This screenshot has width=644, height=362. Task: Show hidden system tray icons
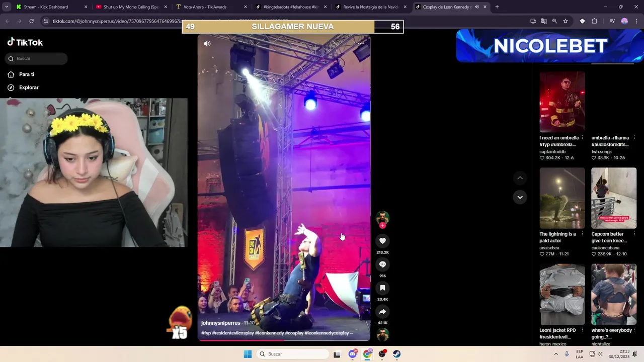(x=555, y=354)
